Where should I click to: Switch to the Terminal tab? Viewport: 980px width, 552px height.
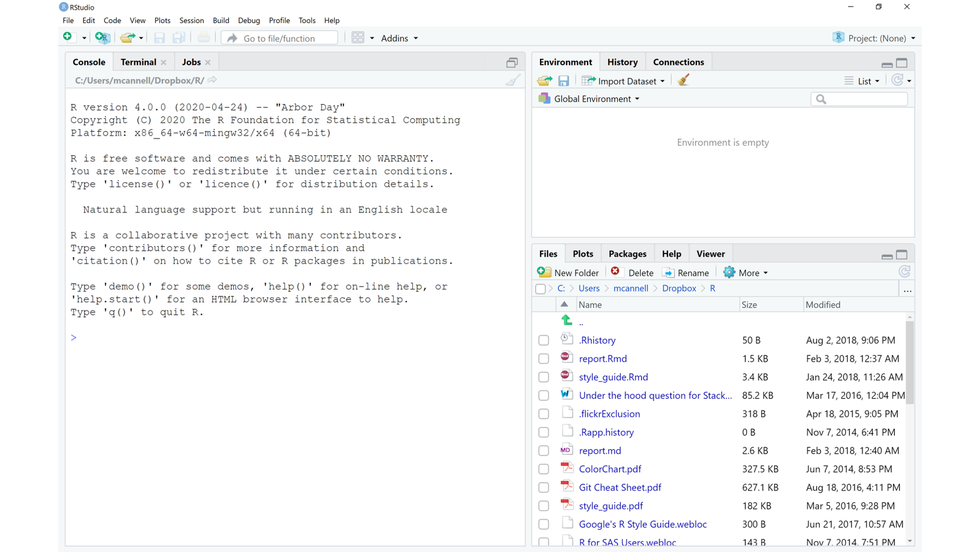(138, 62)
